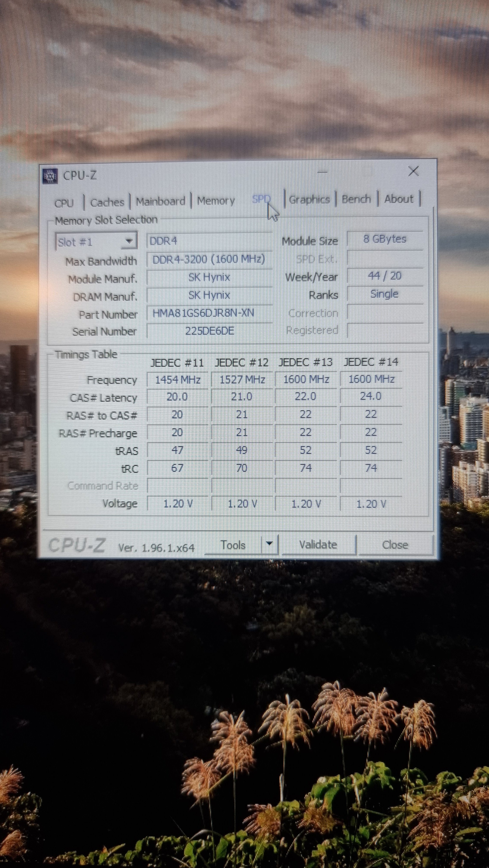Click the Serial Number field 225DE6DE
Viewport: 489px width, 868px height.
[209, 330]
